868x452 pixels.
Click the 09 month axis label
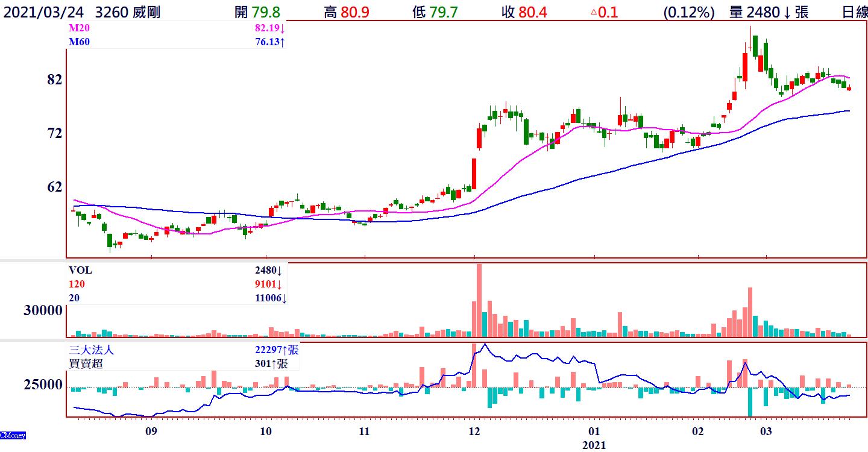pos(151,432)
